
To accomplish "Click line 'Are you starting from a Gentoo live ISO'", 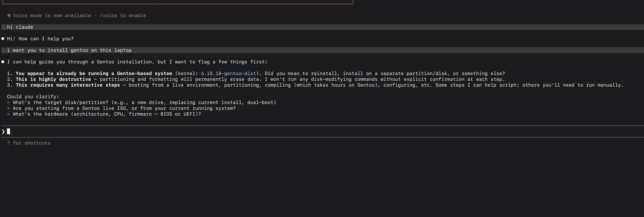I will [x=121, y=108].
